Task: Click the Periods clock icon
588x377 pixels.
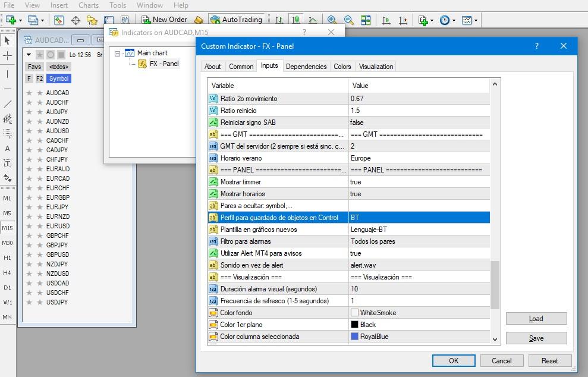Action: click(x=444, y=20)
